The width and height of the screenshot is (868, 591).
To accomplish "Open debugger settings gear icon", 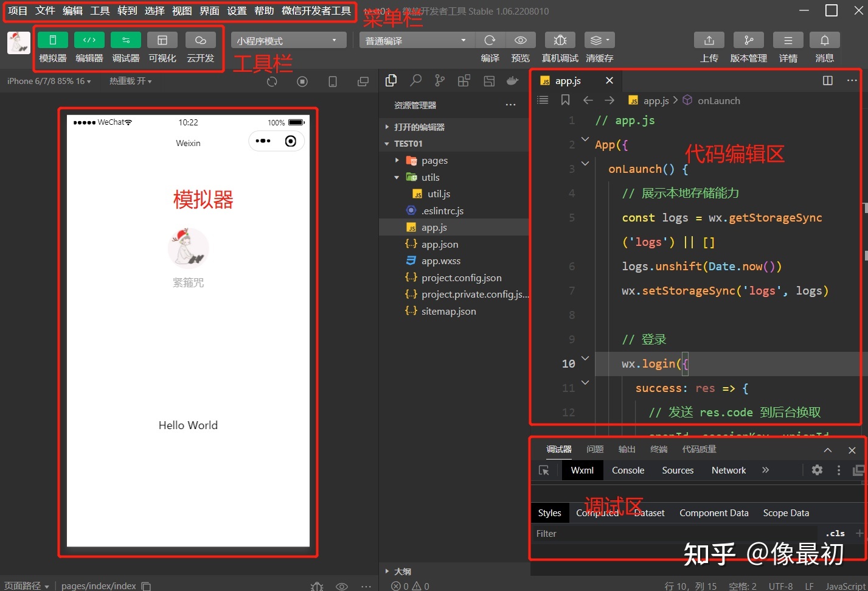I will [817, 470].
